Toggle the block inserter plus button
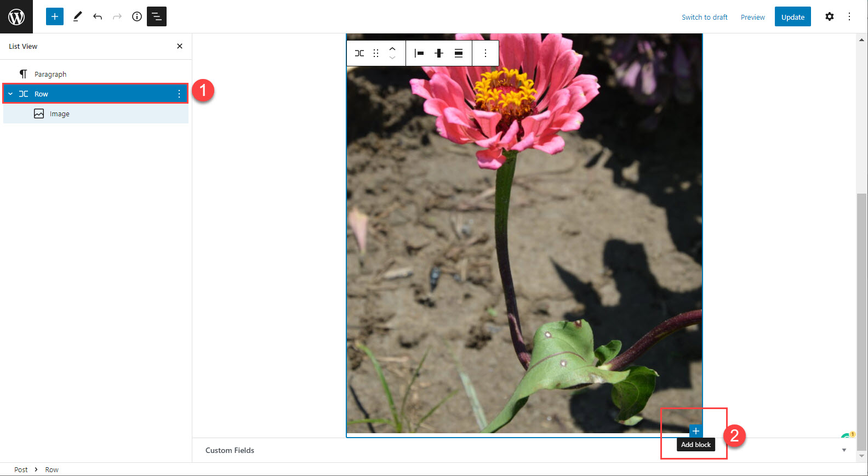Screen dimensions: 868x476 (x=55, y=16)
